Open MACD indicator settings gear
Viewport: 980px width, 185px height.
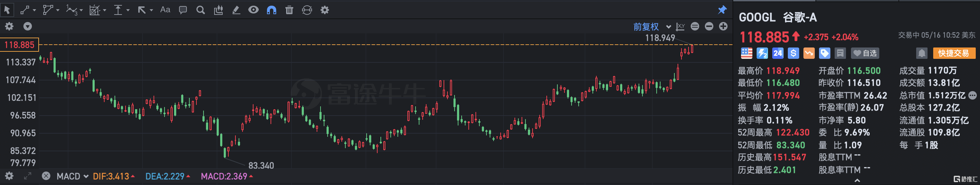[9, 176]
